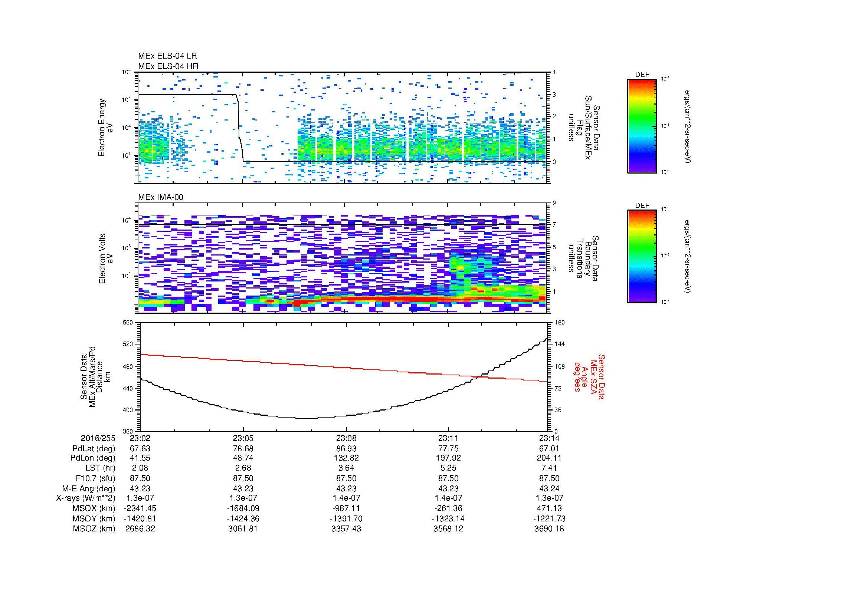Click the time tick label '23:11'

click(448, 438)
